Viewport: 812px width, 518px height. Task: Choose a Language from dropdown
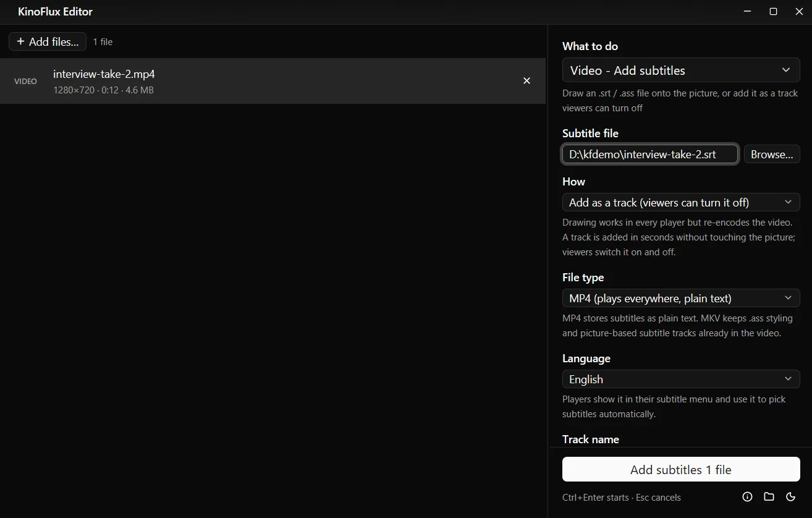coord(681,379)
